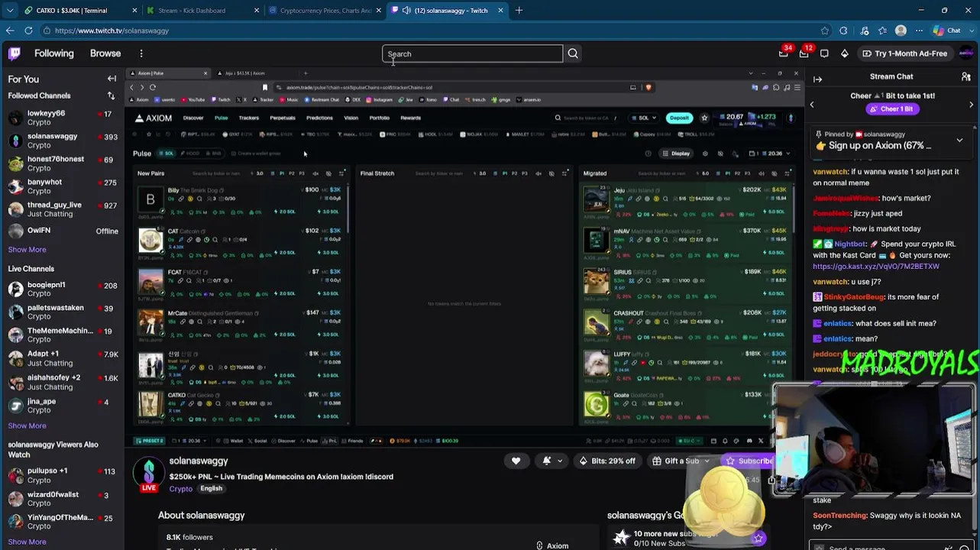This screenshot has width=980, height=550.
Task: Open Twitch Prime loot icon with 34 badge
Action: 783,53
